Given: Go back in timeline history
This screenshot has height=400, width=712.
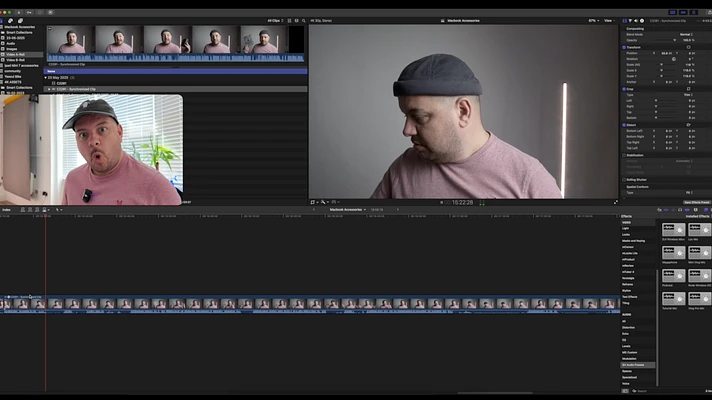Looking at the screenshot, I should (x=314, y=210).
